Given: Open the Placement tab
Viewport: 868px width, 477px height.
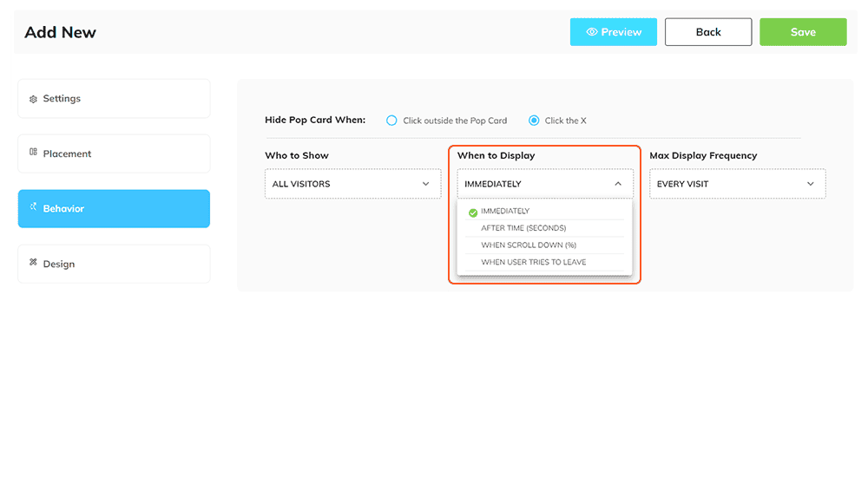Looking at the screenshot, I should [x=114, y=154].
